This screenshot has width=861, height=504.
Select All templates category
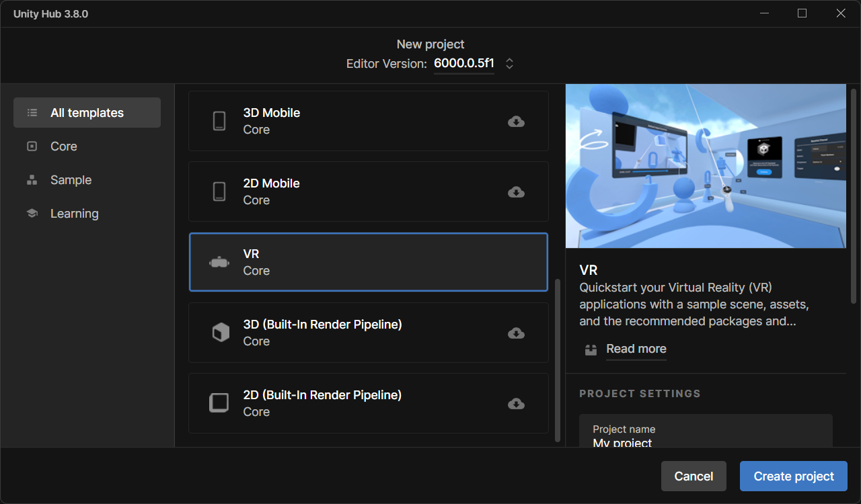[87, 113]
